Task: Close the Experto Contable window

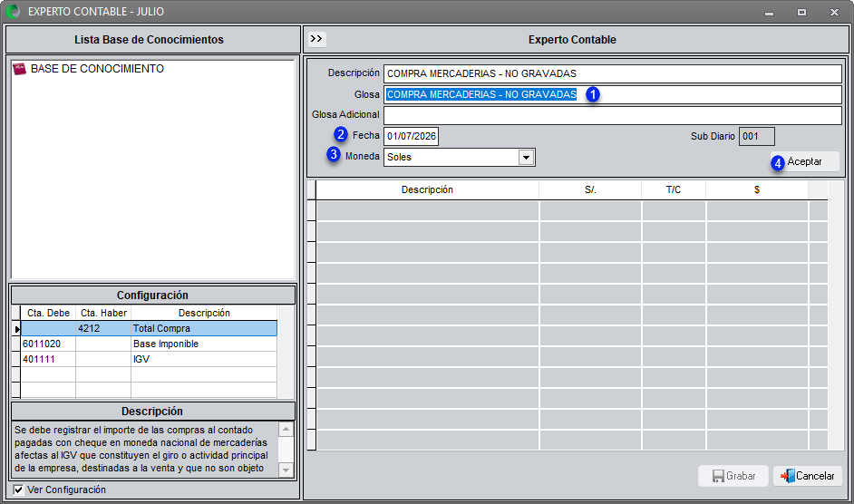Action: (x=834, y=12)
